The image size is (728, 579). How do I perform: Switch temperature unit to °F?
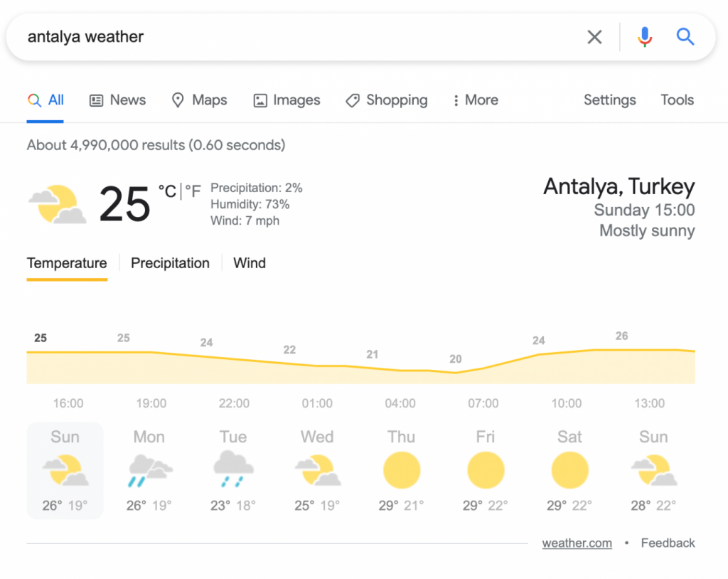pos(193,191)
